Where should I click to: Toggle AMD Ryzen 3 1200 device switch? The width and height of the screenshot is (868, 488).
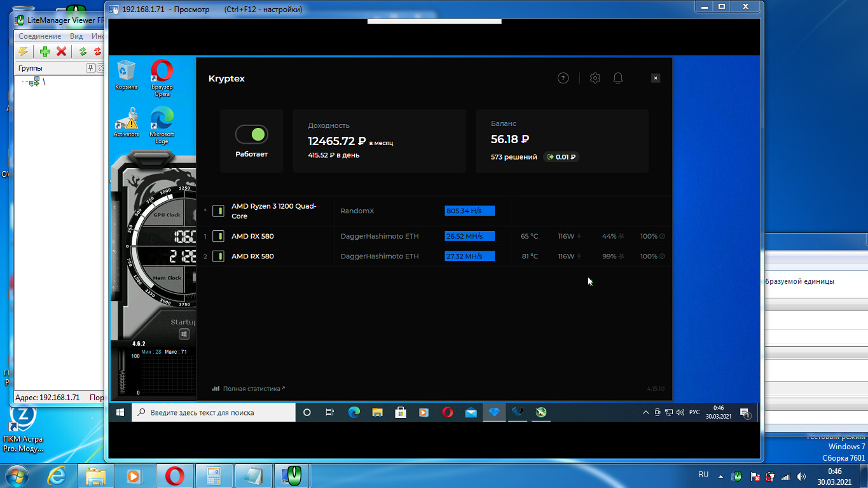click(218, 211)
